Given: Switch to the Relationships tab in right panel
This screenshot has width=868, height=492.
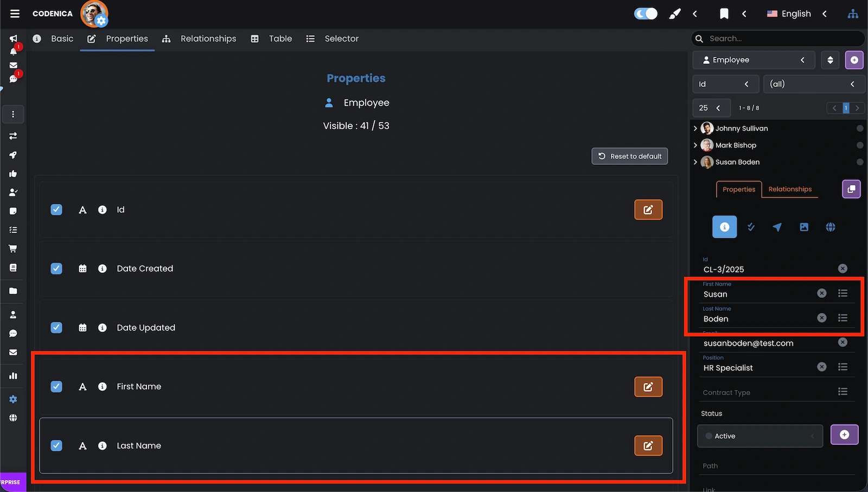Looking at the screenshot, I should coord(790,189).
